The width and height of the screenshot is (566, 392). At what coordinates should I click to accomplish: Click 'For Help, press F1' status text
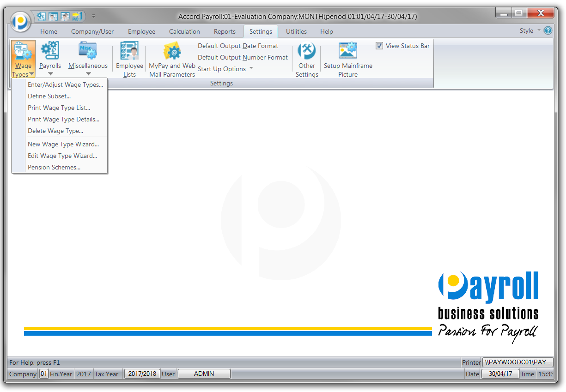pos(35,362)
